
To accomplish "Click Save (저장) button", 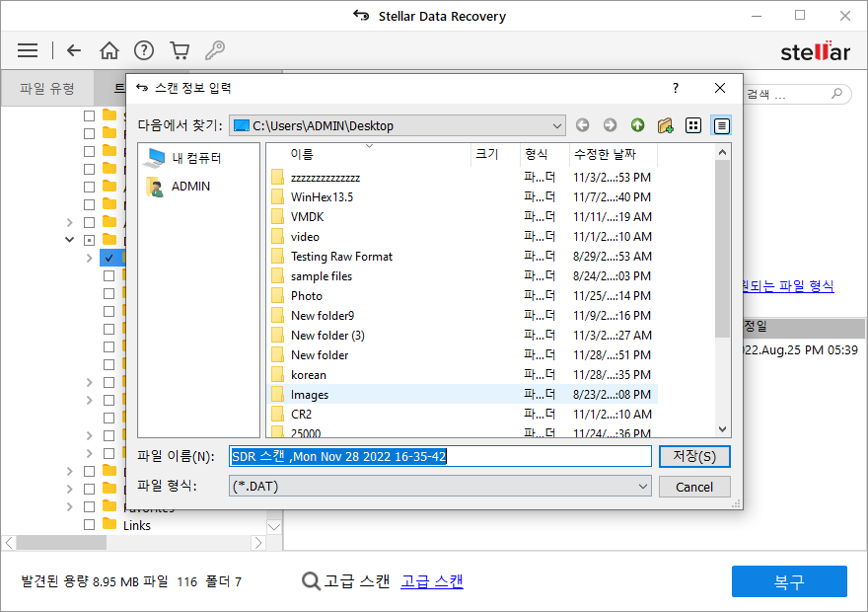I will click(x=694, y=456).
